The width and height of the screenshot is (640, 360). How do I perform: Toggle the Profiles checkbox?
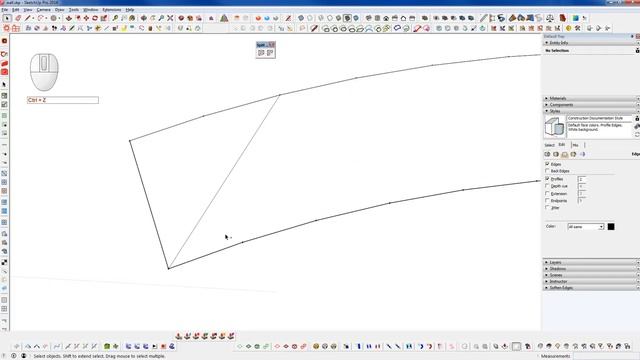click(x=547, y=179)
